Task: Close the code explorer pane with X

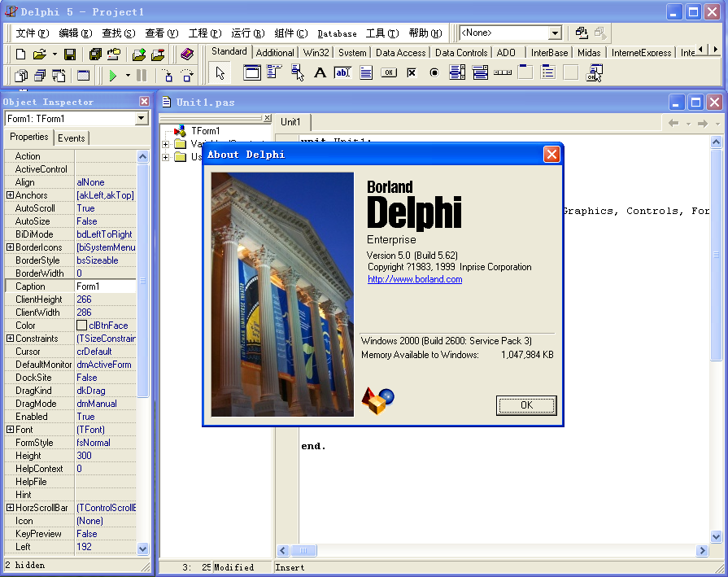Action: point(267,118)
